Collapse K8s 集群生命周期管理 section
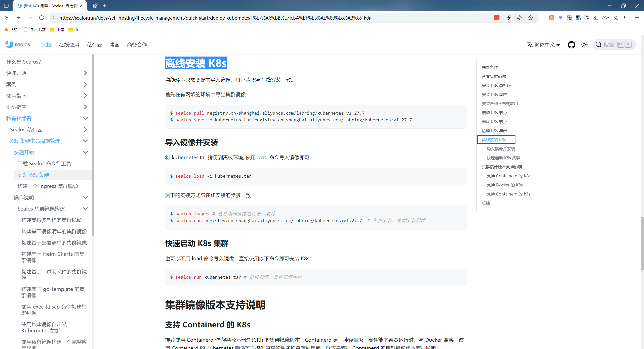This screenshot has width=644, height=349. point(85,141)
